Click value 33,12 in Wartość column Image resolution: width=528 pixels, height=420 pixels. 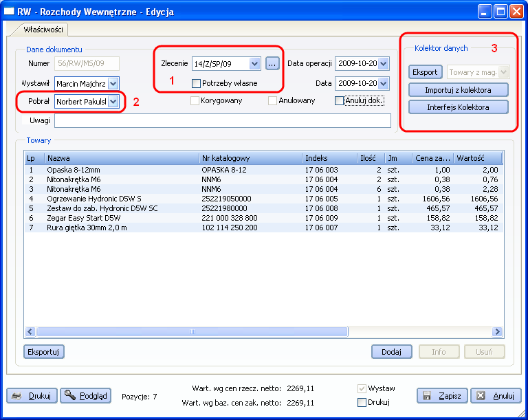pos(488,228)
